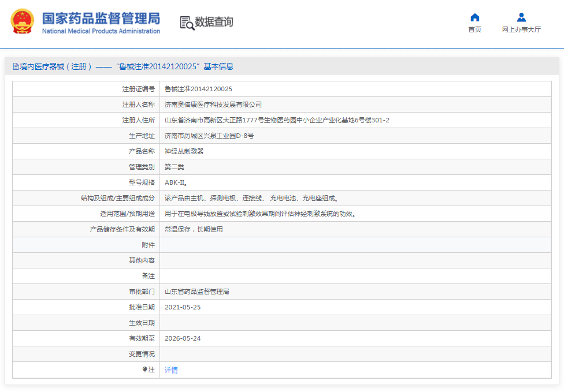Open the 详情 link in the 注 row
Image resolution: width=564 pixels, height=392 pixels.
coord(170,369)
